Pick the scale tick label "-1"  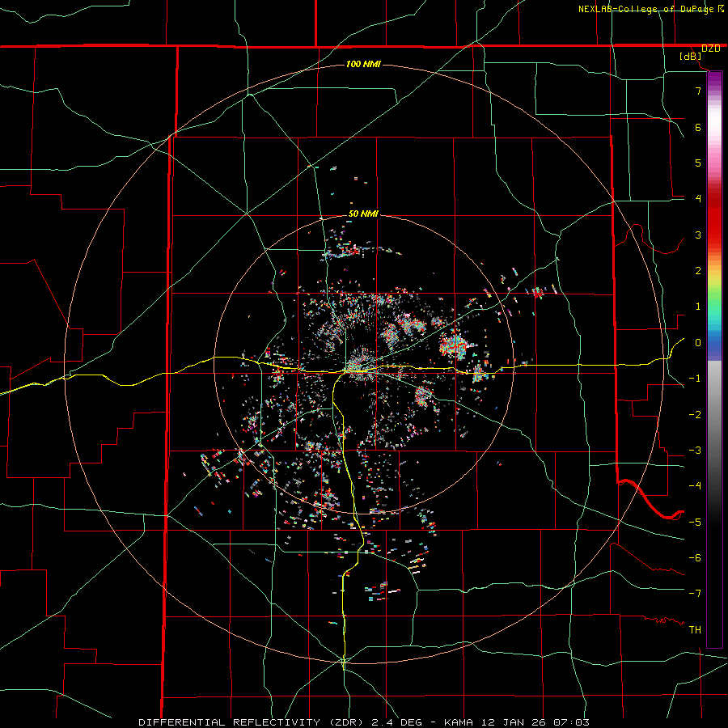tap(695, 379)
